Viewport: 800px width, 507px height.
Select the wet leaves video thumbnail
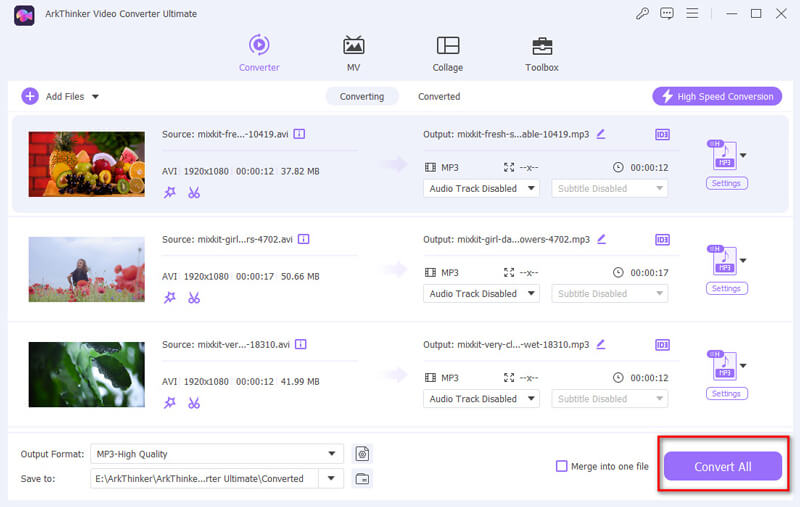coord(87,374)
